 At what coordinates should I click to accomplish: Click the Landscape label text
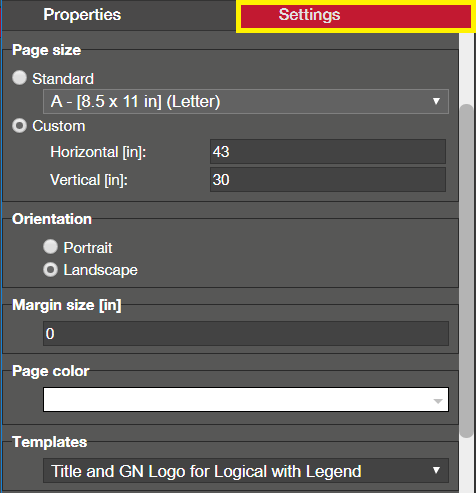pyautogui.click(x=100, y=270)
